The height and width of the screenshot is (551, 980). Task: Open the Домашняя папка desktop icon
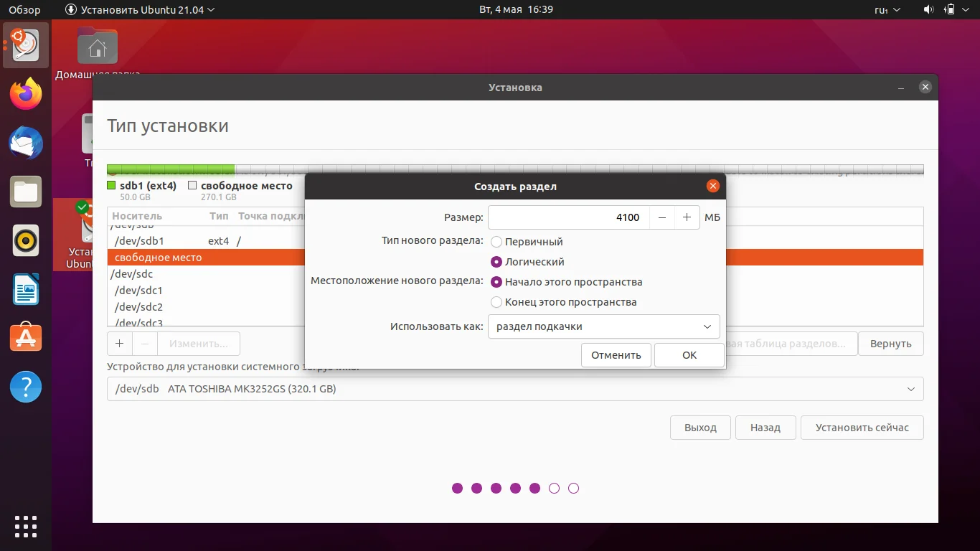click(x=97, y=45)
